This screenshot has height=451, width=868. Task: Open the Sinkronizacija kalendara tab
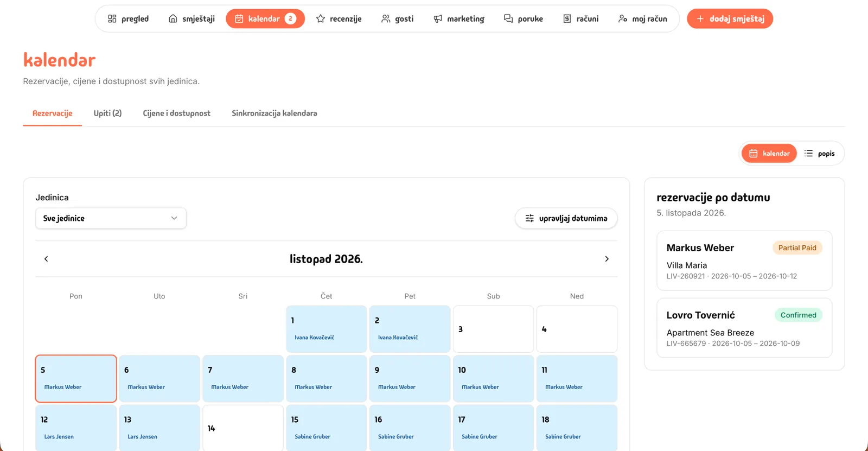275,113
